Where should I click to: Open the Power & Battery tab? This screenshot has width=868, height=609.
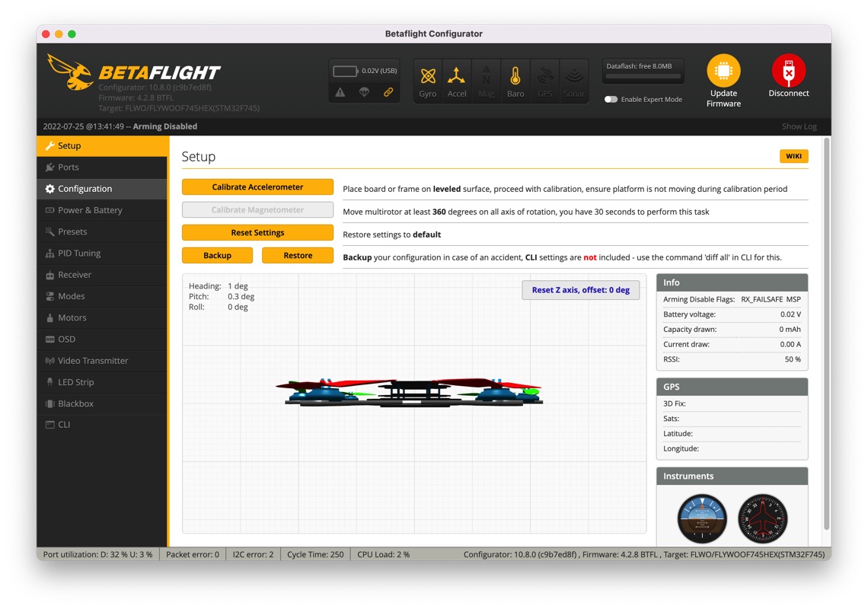click(102, 210)
